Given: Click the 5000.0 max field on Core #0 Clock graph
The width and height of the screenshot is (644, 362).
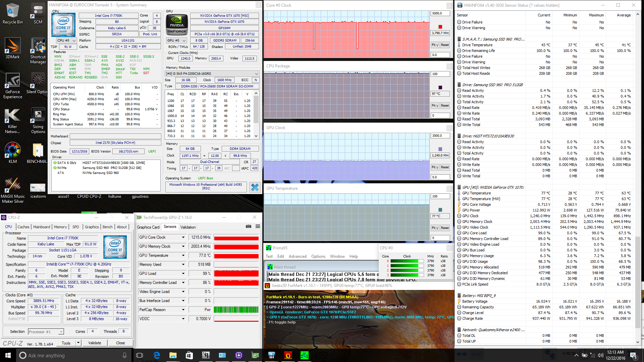Looking at the screenshot, I should tap(440, 13).
